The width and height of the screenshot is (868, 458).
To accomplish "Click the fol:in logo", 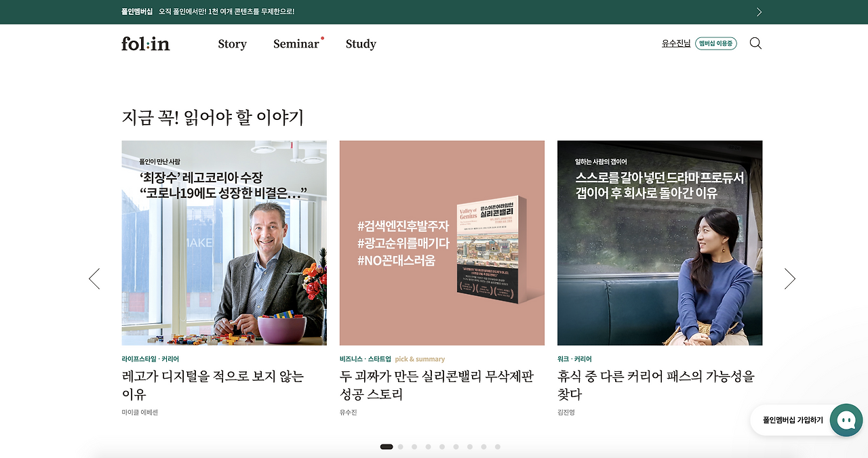I will point(145,43).
